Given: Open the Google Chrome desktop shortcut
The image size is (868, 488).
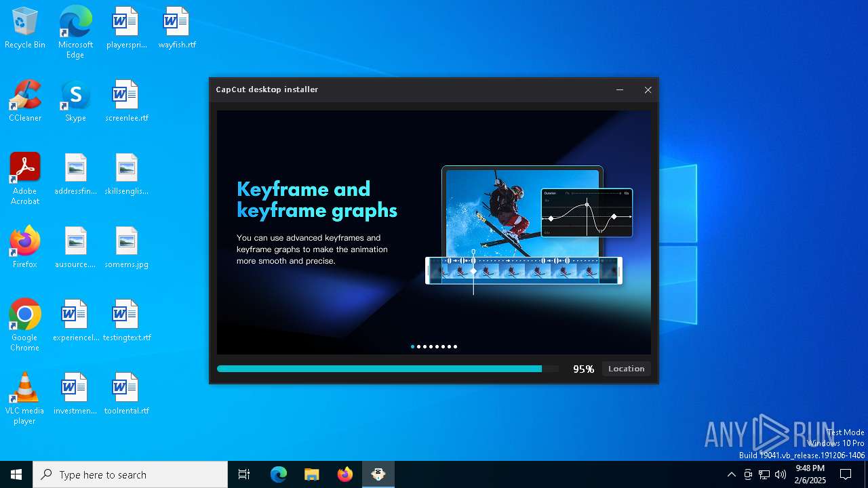Looking at the screenshot, I should [25, 325].
